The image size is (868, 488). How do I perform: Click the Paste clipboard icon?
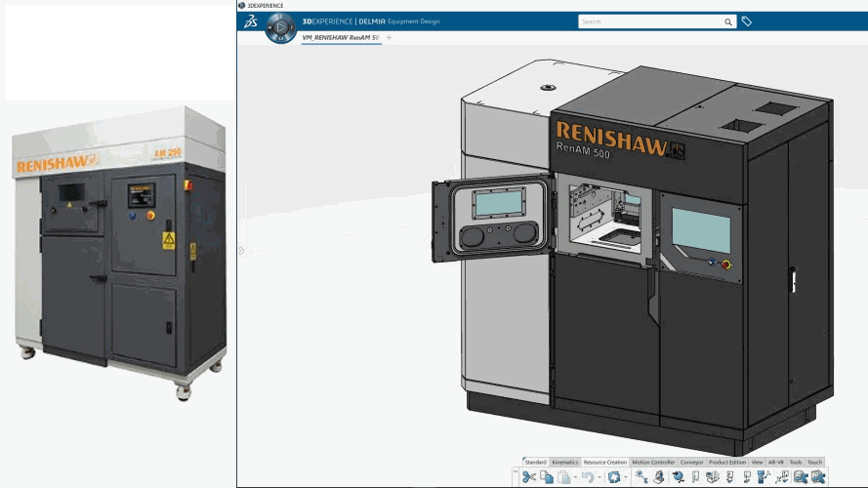(x=564, y=477)
